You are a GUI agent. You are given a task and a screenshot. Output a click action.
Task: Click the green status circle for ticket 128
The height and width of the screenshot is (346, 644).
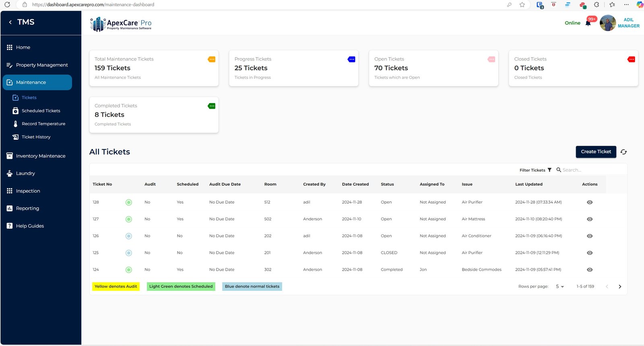coord(129,202)
